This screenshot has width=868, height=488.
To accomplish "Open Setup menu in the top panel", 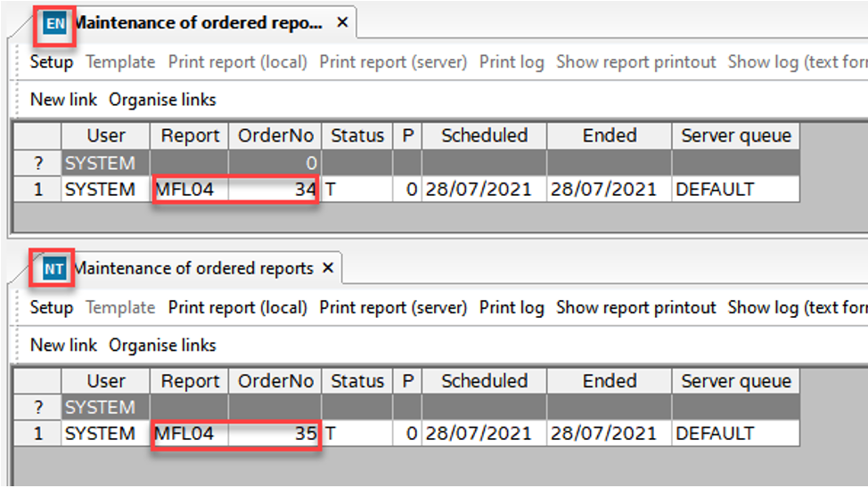I will (52, 62).
